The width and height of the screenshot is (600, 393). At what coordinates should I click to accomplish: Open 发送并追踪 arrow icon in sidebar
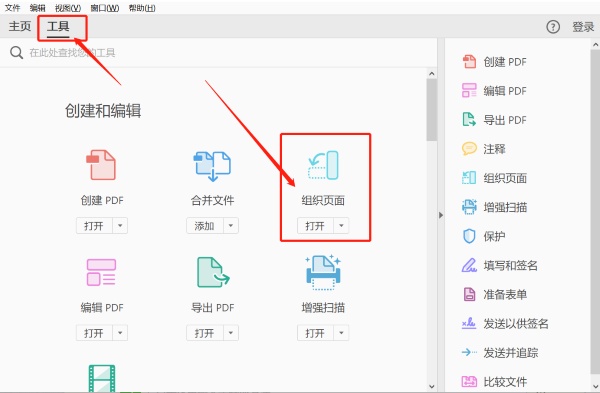[469, 352]
